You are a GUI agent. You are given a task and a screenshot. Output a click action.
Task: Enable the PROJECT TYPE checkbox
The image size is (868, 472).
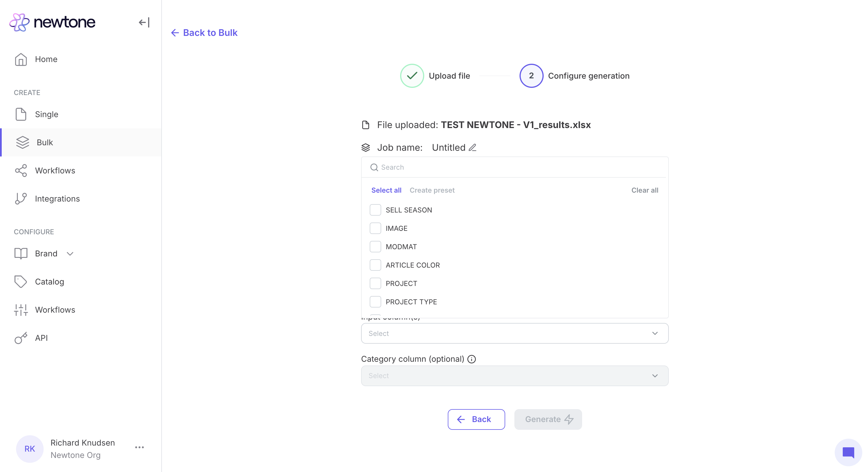click(x=375, y=302)
